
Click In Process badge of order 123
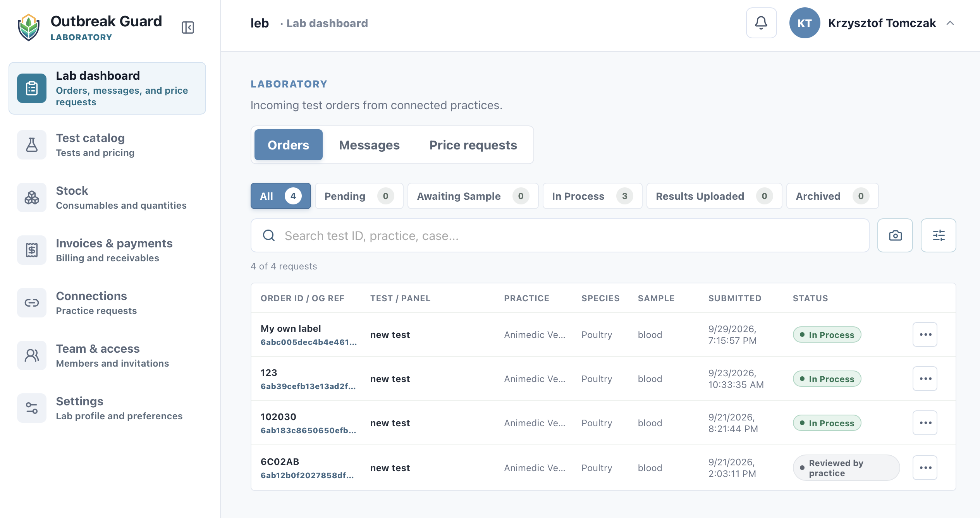(827, 379)
